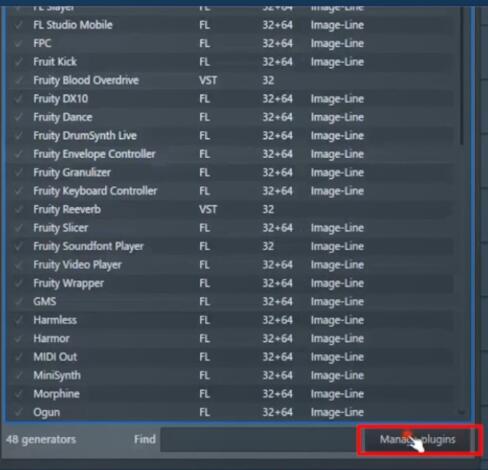Choose the Harmless synth entry
This screenshot has height=470, width=488.
[230, 320]
